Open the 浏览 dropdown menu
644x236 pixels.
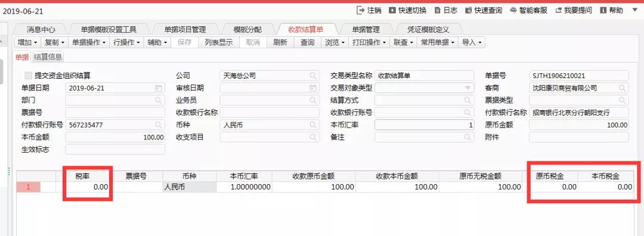click(x=335, y=42)
